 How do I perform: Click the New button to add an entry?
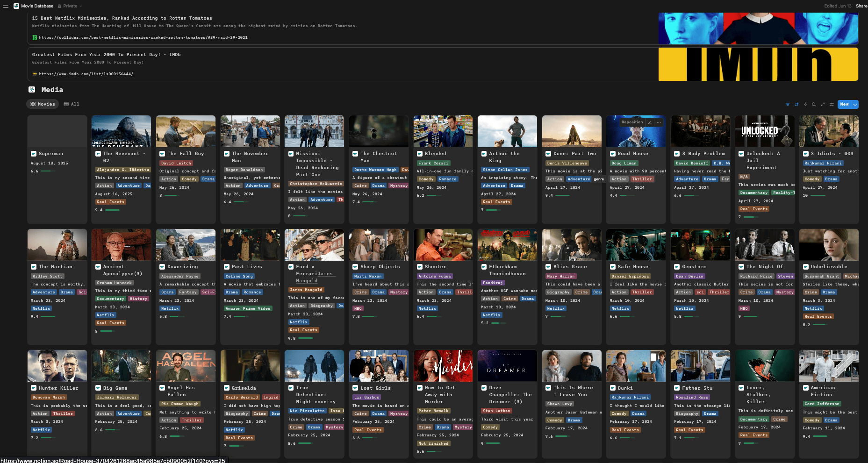click(844, 104)
